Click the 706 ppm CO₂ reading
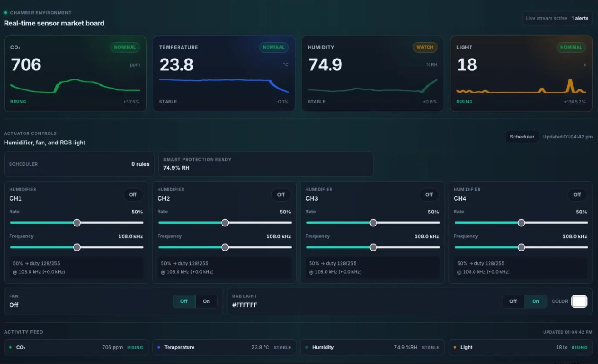 click(26, 65)
